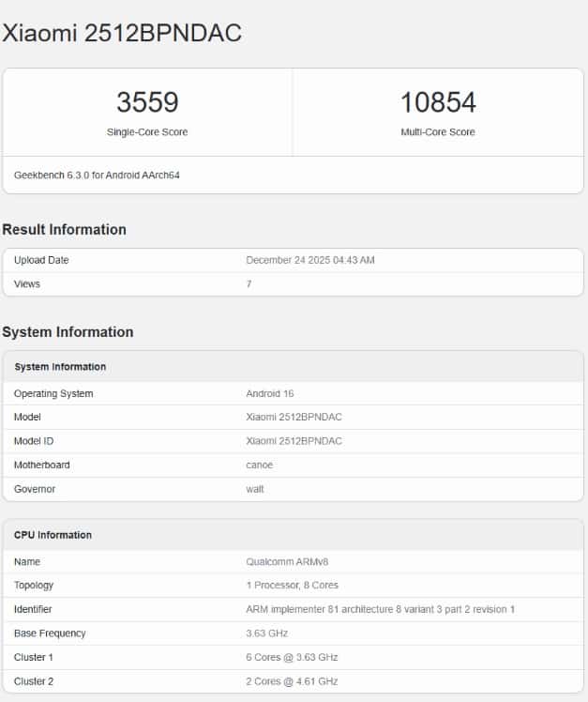Click the Cluster 1 value 6 Cores @ 3.63 GHz

click(292, 657)
